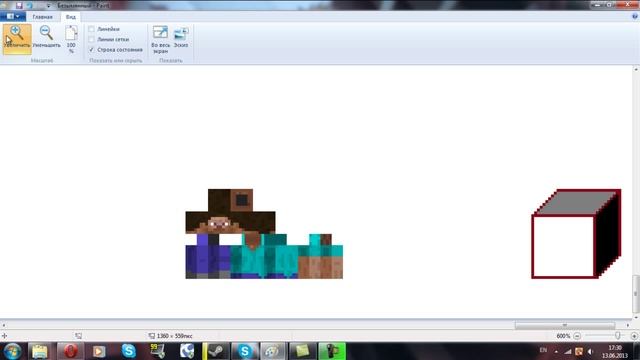Image resolution: width=640 pixels, height=360 pixels.
Task: Open the sticky notes taskbar icon
Action: pos(302,351)
